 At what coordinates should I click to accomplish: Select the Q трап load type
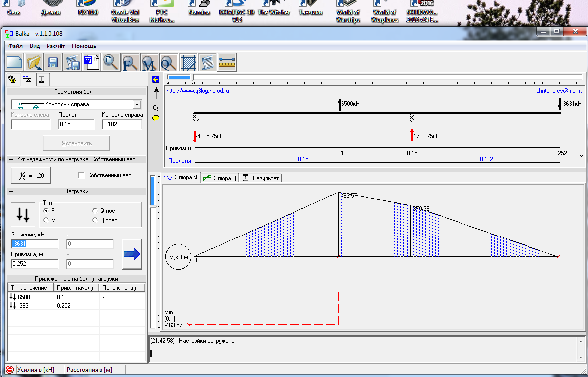[95, 220]
